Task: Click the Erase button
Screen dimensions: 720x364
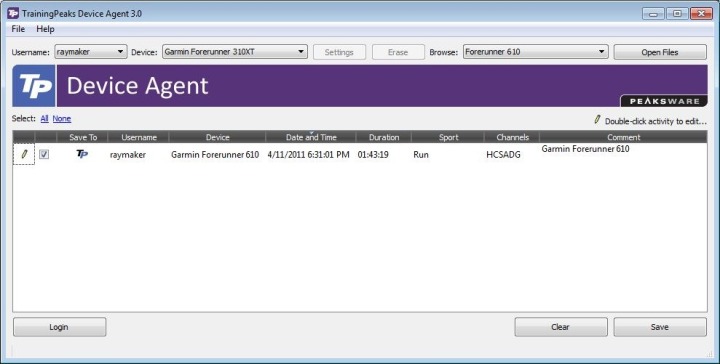Action: (x=398, y=52)
